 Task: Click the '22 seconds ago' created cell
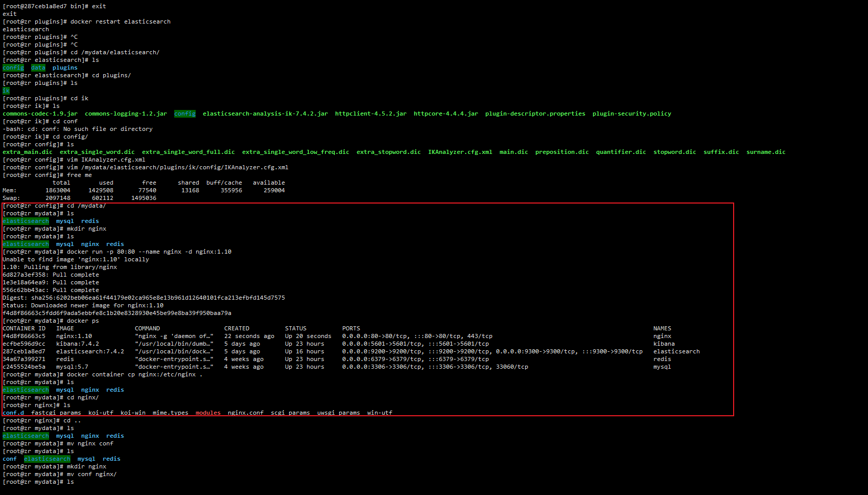pos(249,336)
